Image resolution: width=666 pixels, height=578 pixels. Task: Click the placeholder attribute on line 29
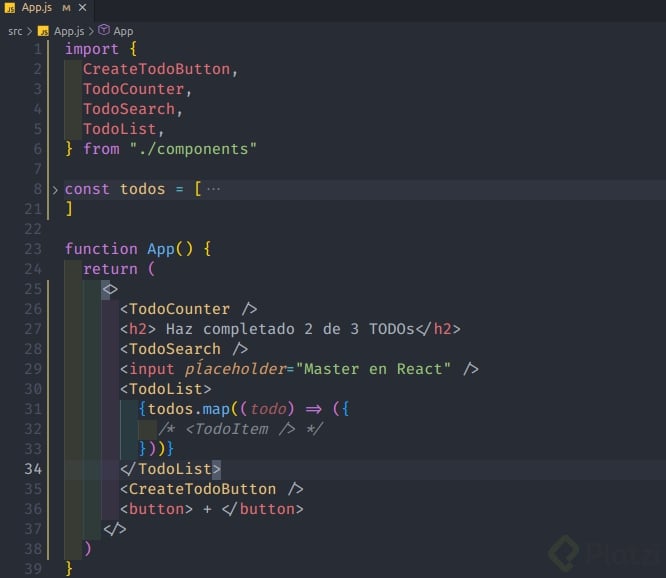point(236,369)
